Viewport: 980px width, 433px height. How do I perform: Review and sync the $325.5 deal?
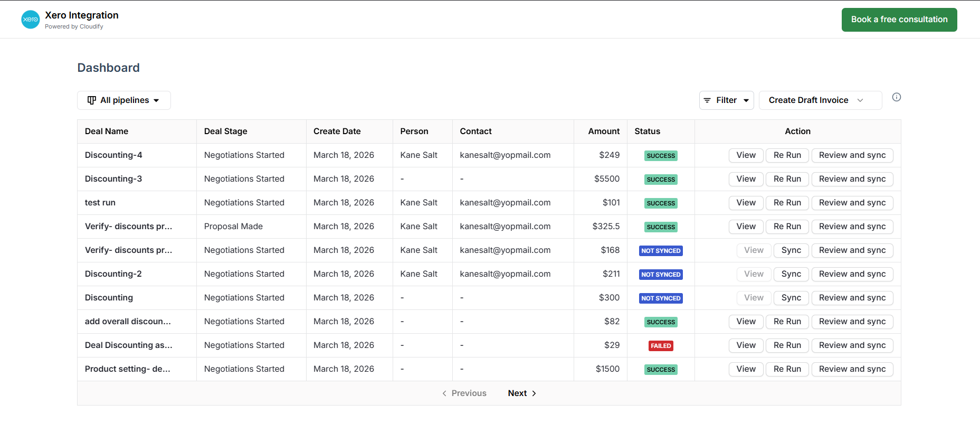tap(852, 227)
